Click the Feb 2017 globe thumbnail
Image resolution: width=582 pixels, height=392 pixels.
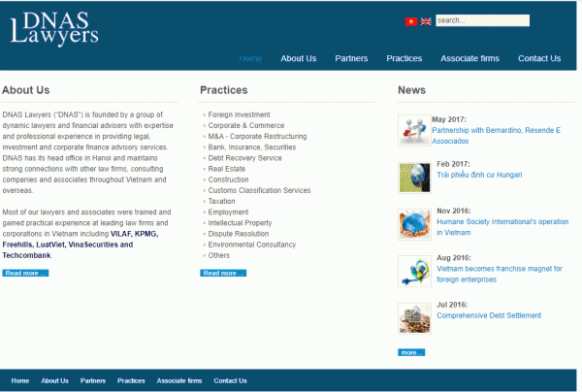414,178
